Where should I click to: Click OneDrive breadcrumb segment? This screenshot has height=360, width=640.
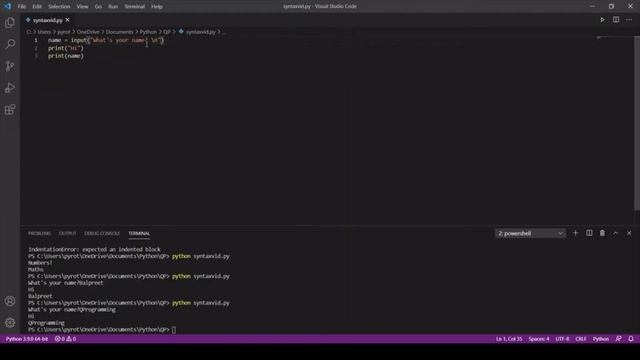pyautogui.click(x=88, y=32)
